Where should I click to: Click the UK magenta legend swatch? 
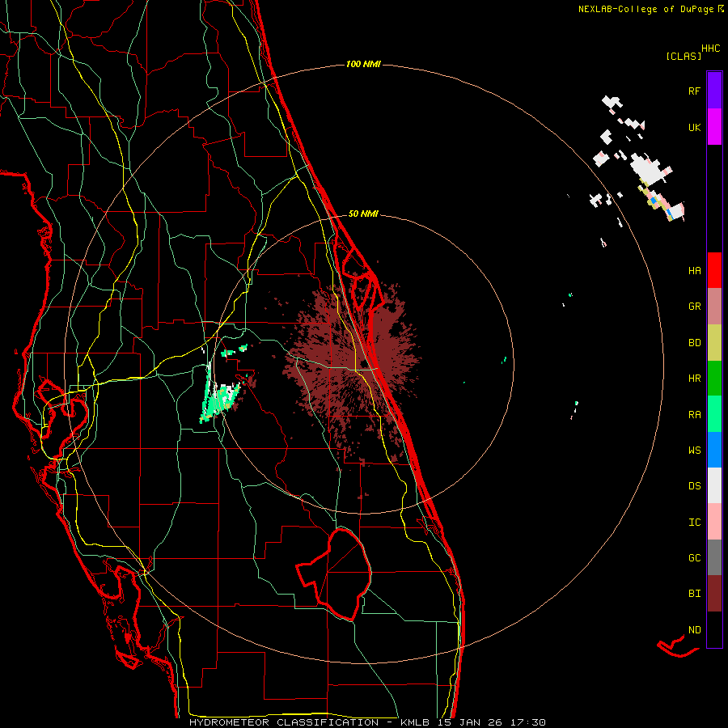coord(714,127)
